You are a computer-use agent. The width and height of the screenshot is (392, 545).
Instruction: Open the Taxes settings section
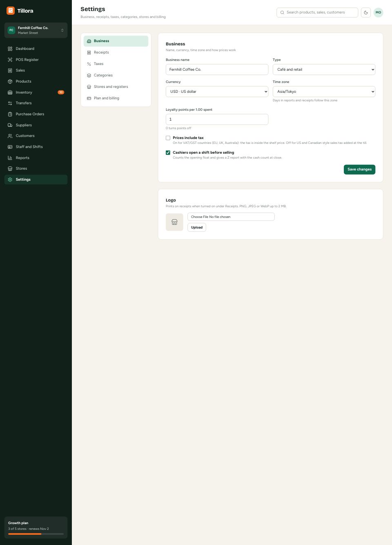[116, 64]
